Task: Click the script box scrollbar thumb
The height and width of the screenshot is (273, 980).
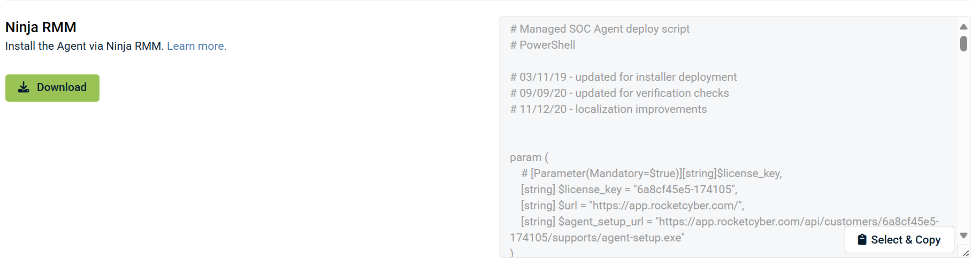Action: click(x=963, y=43)
